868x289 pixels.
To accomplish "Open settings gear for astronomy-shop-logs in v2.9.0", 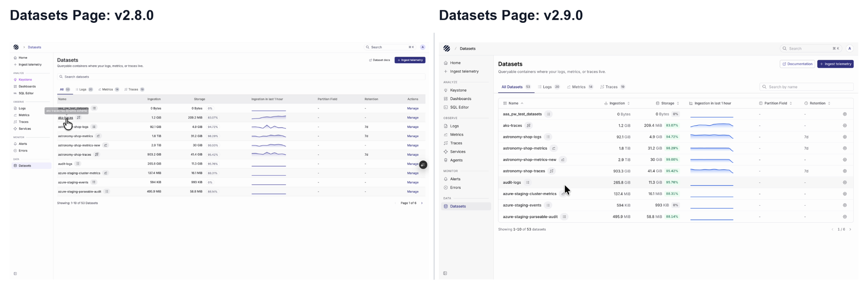I will point(845,137).
